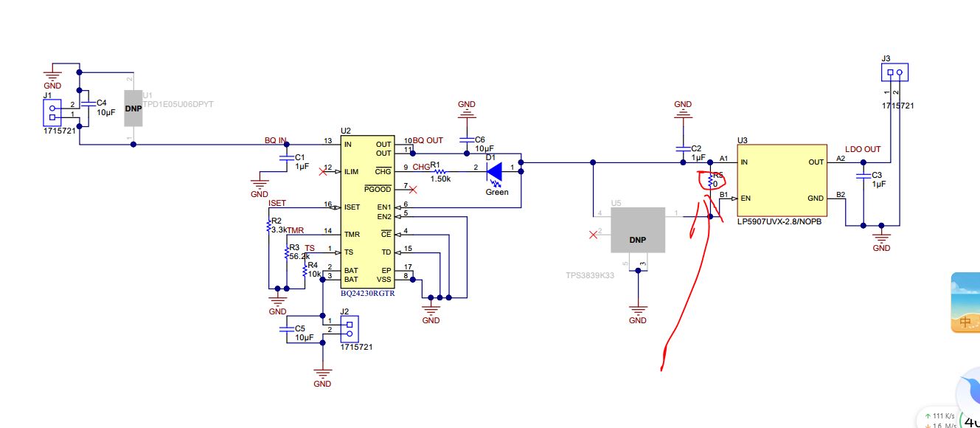Select the green LED D1 symbol
This screenshot has height=428, width=980.
[x=496, y=172]
